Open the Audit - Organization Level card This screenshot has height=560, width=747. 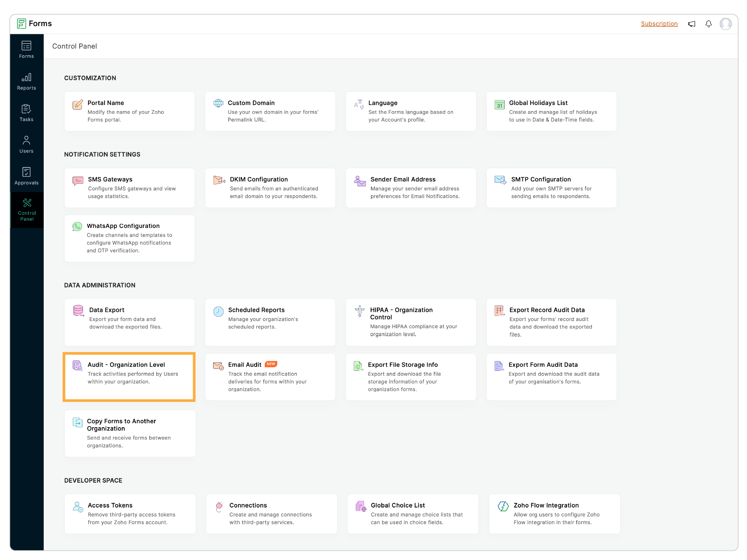coord(129,377)
